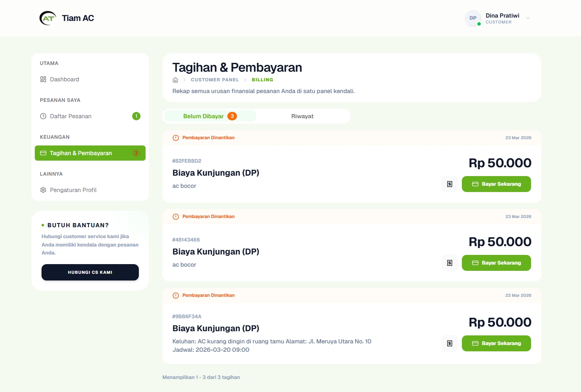Screen dimensions: 581x392
Task: Click the Daftar Pesanan notification badge
Action: (136, 116)
